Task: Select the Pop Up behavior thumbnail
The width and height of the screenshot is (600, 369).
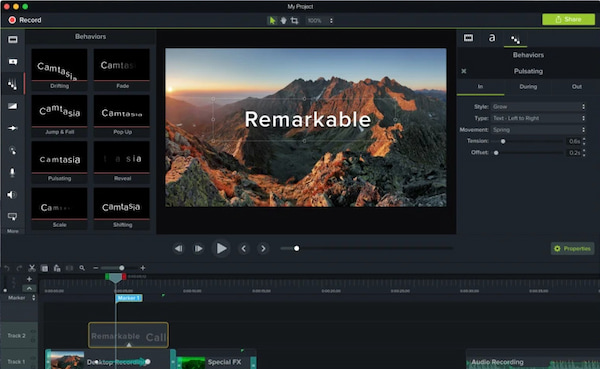Action: pos(122,116)
